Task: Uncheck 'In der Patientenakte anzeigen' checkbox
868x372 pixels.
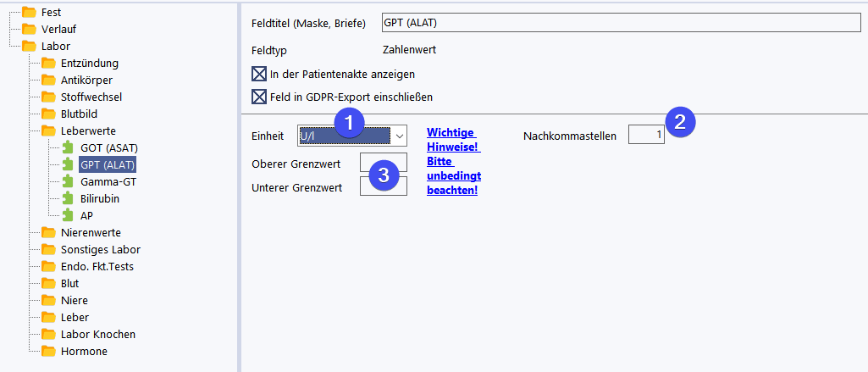Action: (259, 74)
